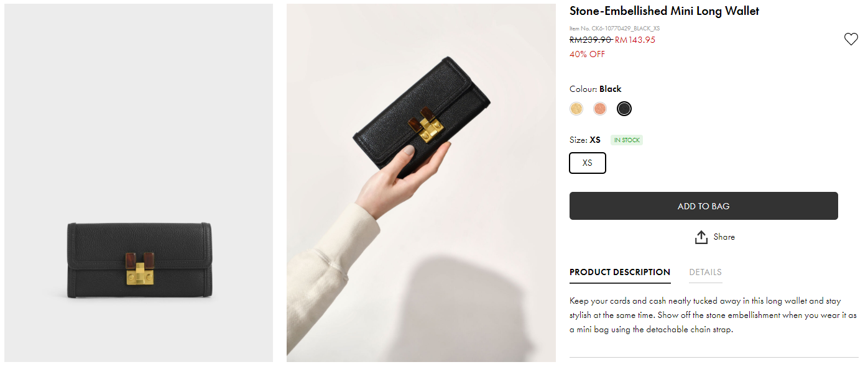Switch to the PRODUCT DESCRIPTION tab

click(x=620, y=272)
